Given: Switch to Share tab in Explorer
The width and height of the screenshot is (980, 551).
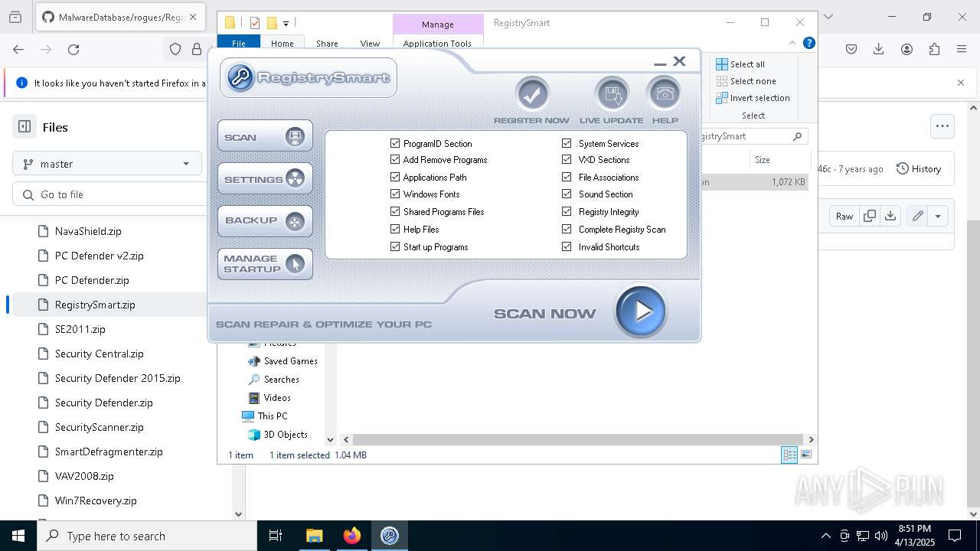Looking at the screenshot, I should click(327, 44).
